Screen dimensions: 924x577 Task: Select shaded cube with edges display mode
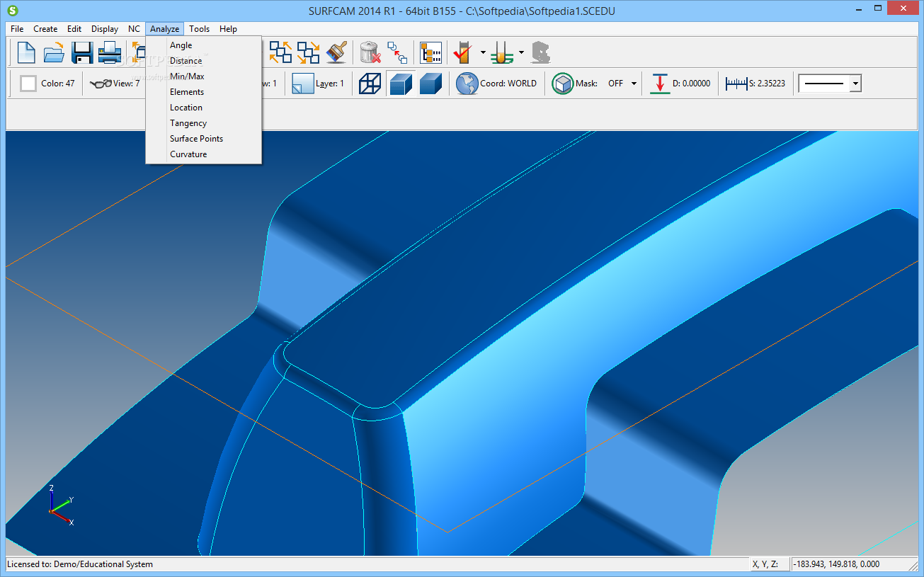(401, 84)
